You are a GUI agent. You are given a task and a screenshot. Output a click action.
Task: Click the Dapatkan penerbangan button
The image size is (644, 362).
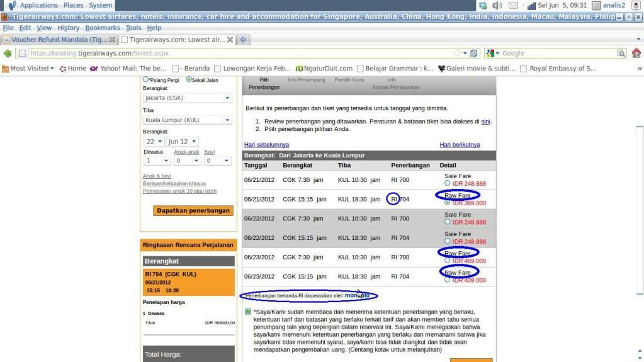[x=193, y=210]
